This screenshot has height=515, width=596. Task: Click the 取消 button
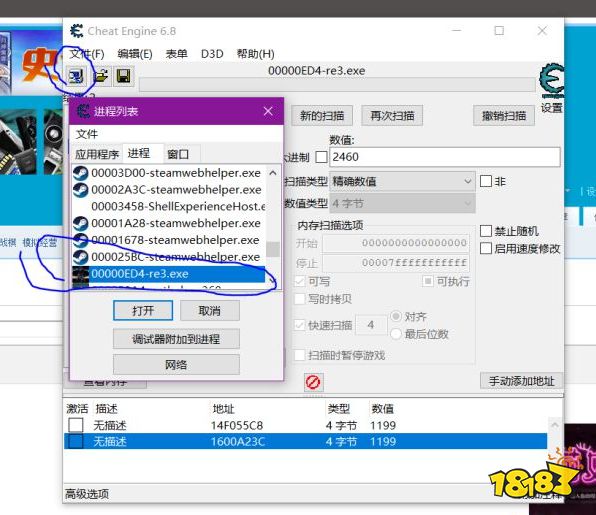(x=209, y=311)
